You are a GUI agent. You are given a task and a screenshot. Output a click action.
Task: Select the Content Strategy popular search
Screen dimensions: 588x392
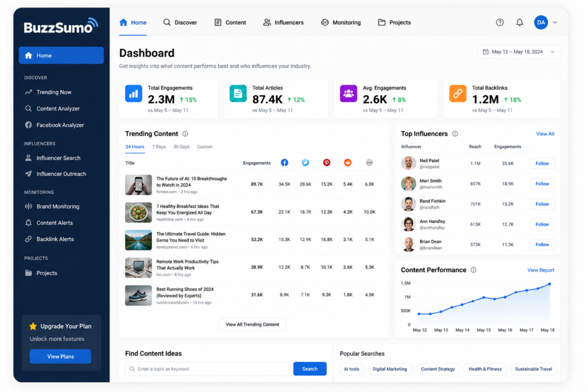click(438, 369)
